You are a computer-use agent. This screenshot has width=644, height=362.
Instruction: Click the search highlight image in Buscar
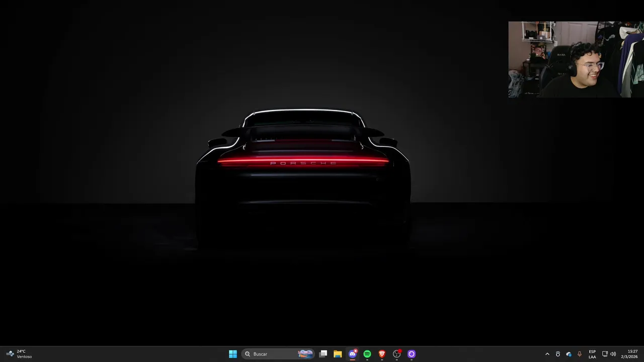click(x=305, y=354)
